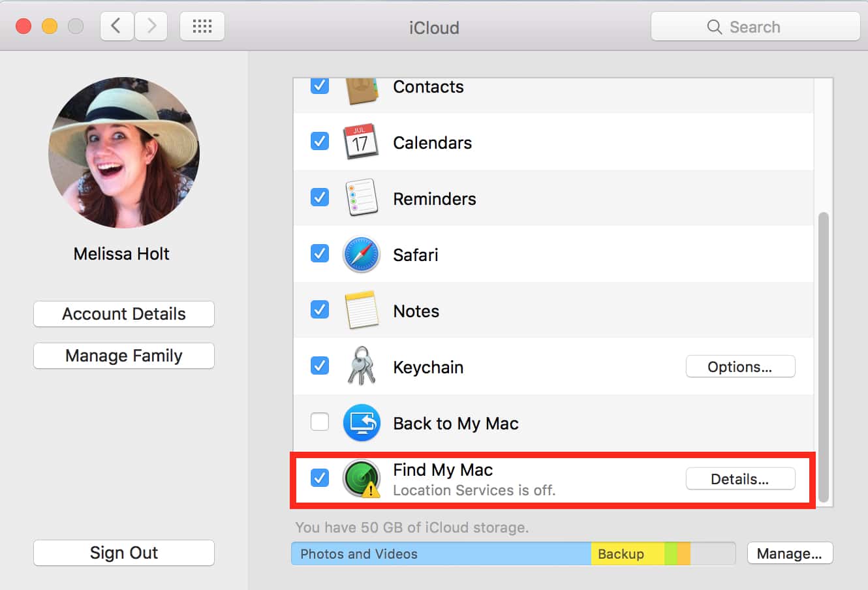The image size is (868, 590).
Task: Enable the Back to My Mac checkbox
Action: click(x=320, y=422)
